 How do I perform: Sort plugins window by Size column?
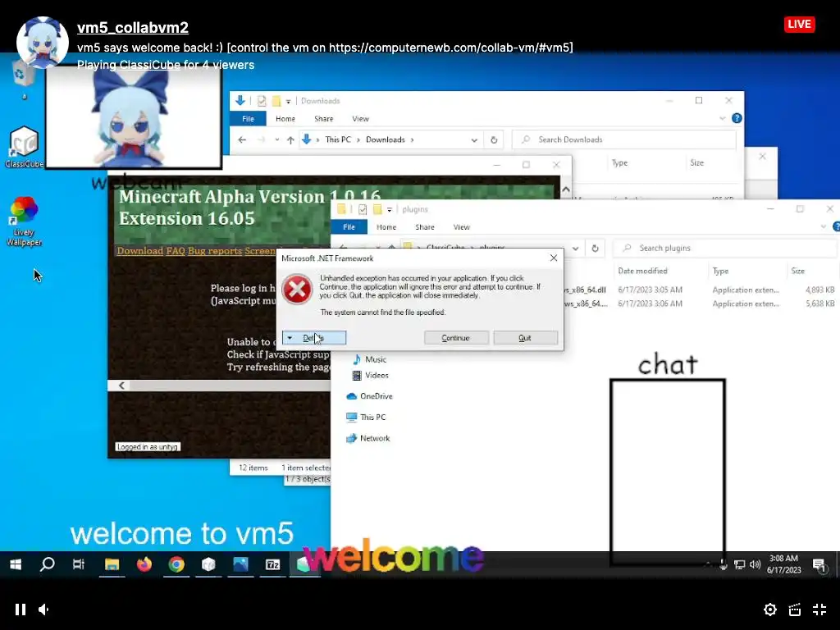pyautogui.click(x=798, y=271)
